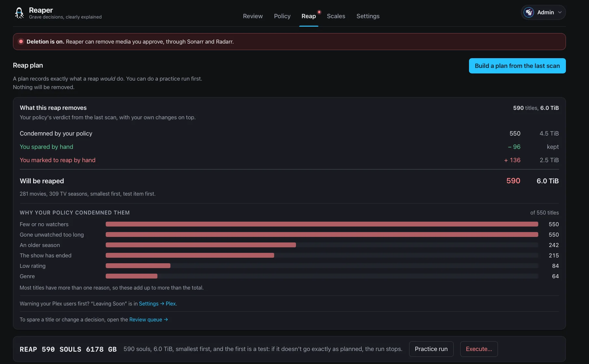Click the Admin avatar icon
Image resolution: width=589 pixels, height=364 pixels.
(x=529, y=12)
